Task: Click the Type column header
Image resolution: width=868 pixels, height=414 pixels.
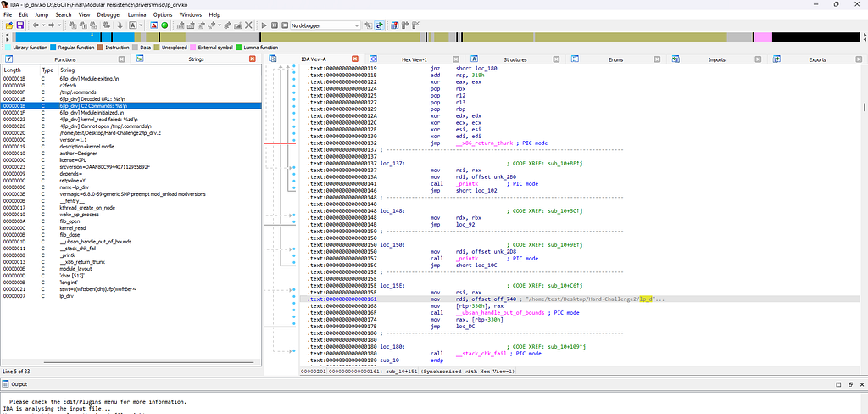Action: point(49,70)
